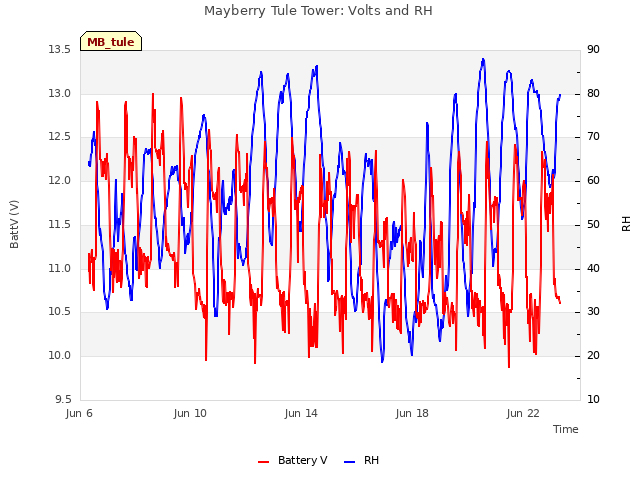Click the 20 right axis value
The height and width of the screenshot is (480, 640).
(593, 356)
